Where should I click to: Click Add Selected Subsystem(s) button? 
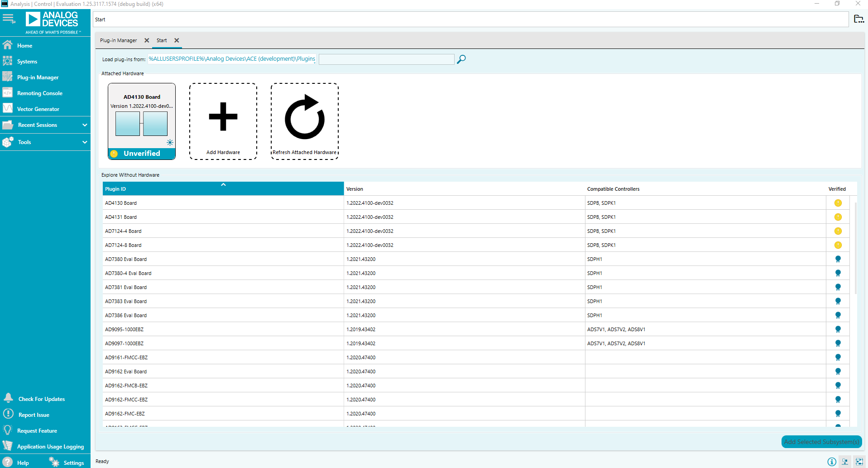[821, 442]
